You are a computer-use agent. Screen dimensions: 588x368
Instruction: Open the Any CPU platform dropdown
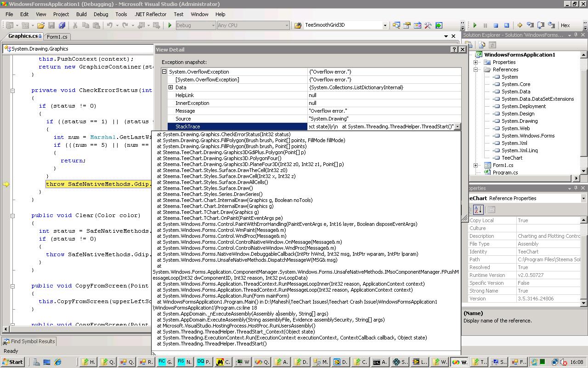point(287,25)
